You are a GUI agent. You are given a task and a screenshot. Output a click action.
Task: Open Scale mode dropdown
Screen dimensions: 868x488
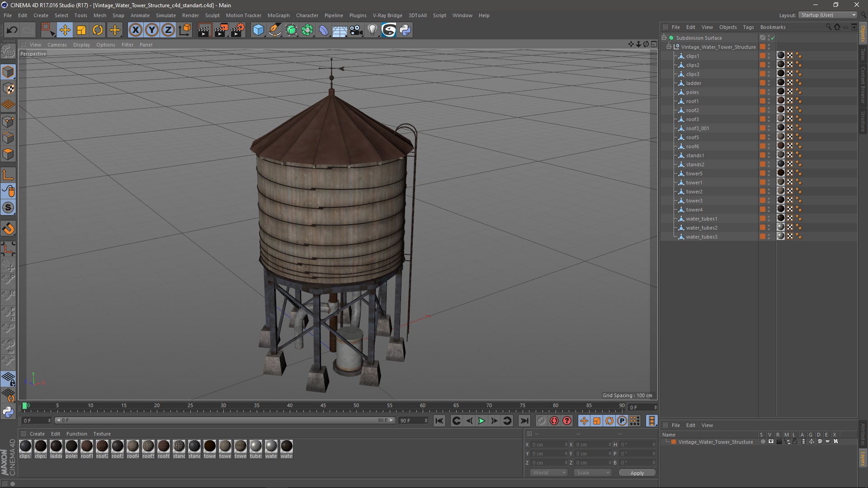tap(593, 473)
